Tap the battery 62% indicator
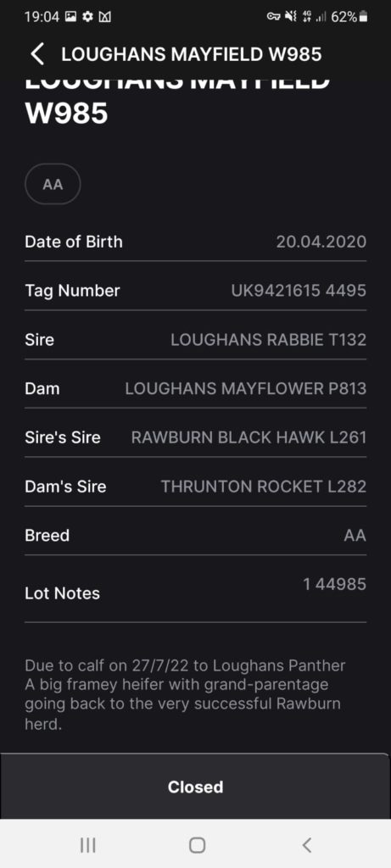391x868 pixels. click(349, 17)
